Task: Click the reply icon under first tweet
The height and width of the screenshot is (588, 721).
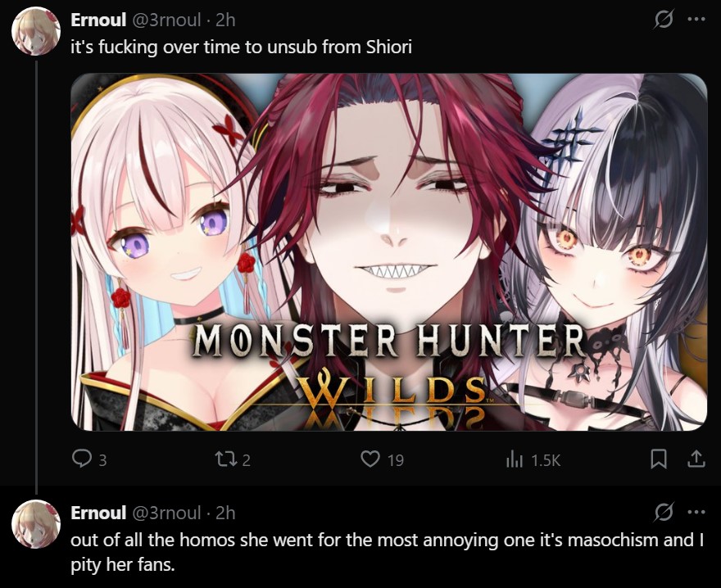Action: point(82,459)
